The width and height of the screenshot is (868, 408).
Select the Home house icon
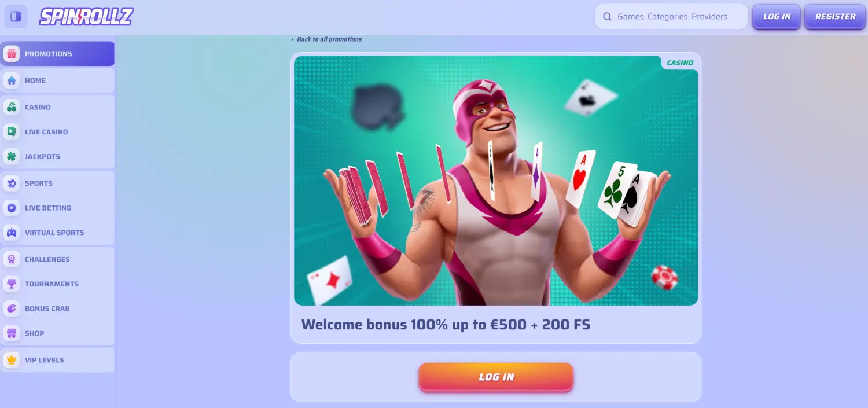[12, 80]
